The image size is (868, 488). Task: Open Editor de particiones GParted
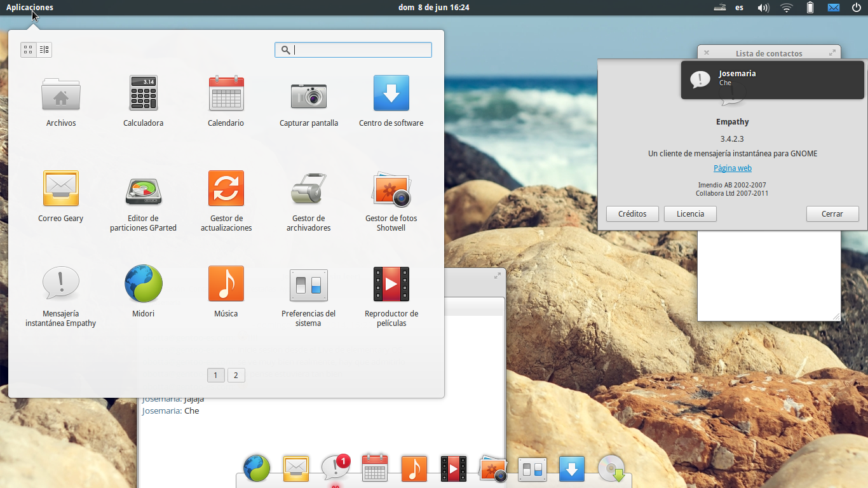143,201
